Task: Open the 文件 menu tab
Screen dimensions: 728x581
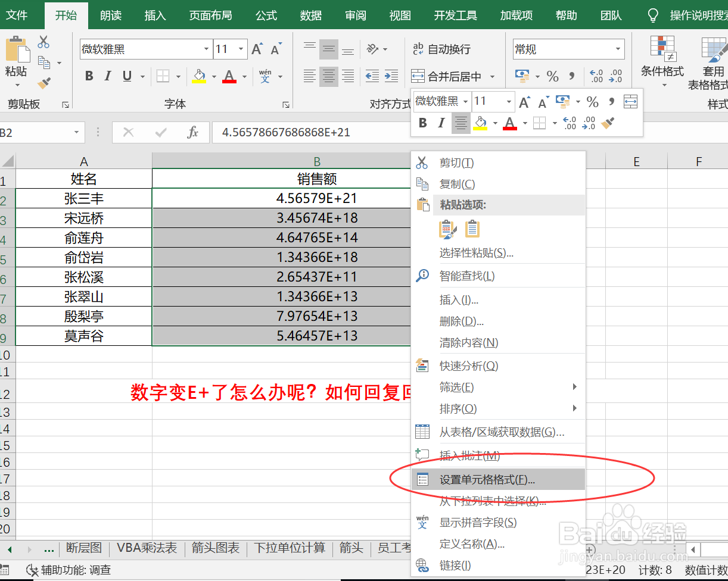Action: coord(17,15)
